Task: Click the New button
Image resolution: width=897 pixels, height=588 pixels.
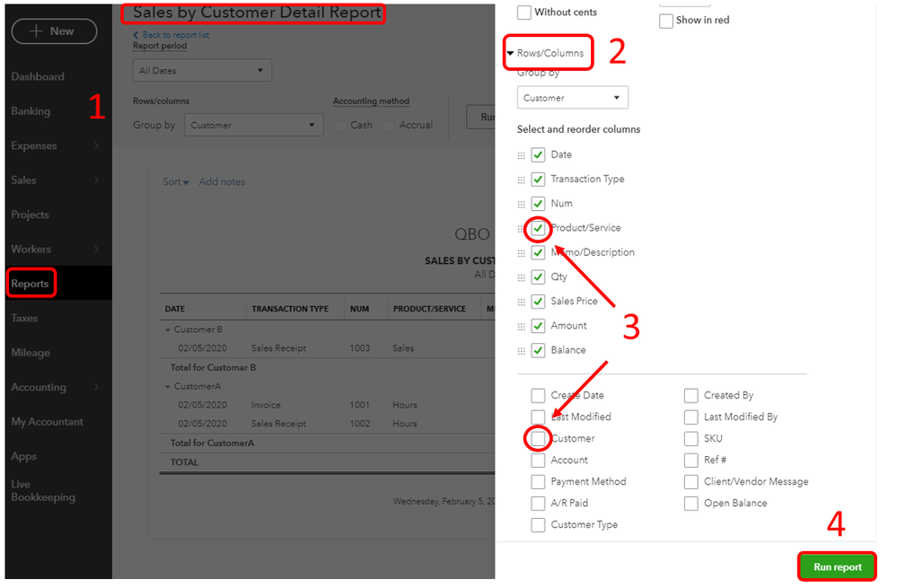Action: [x=54, y=31]
